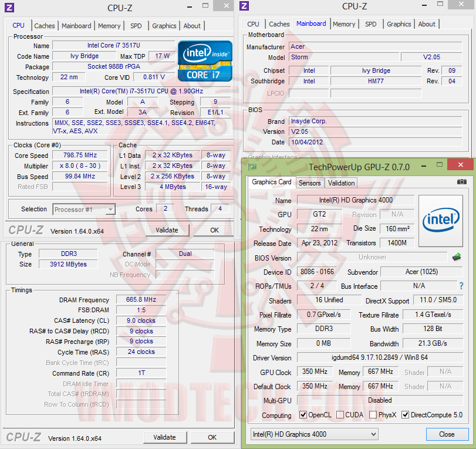Screen dimensions: 476x449
Task: Take GPU-Z screenshot with camera icon
Action: (462, 181)
